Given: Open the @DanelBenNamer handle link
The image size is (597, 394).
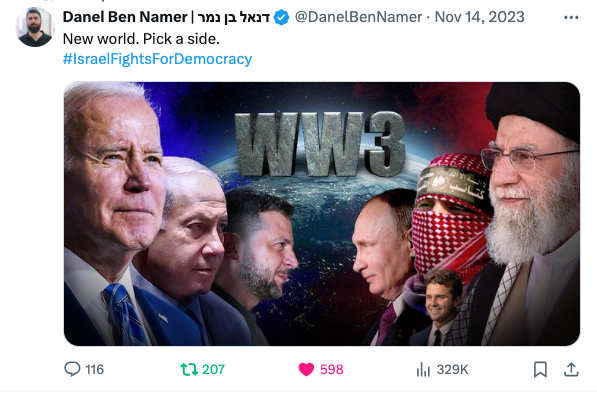Looking at the screenshot, I should point(358,17).
